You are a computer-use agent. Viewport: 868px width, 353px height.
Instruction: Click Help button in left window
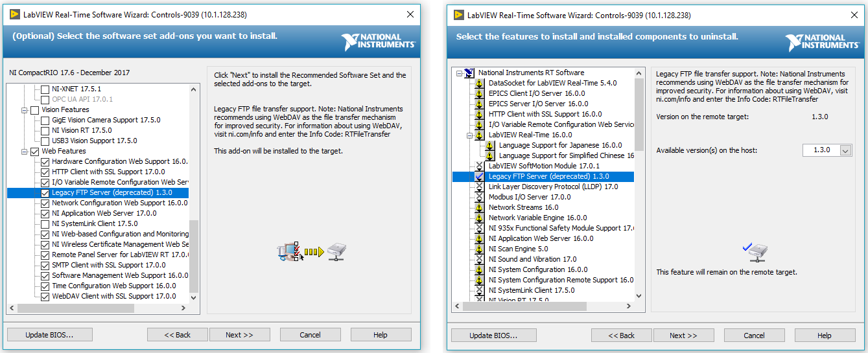381,335
